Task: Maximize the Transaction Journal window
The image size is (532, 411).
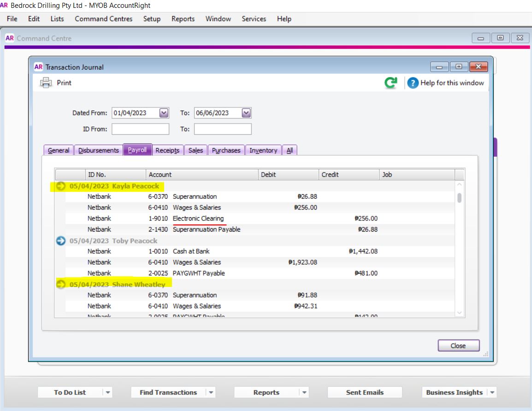Action: [459, 67]
